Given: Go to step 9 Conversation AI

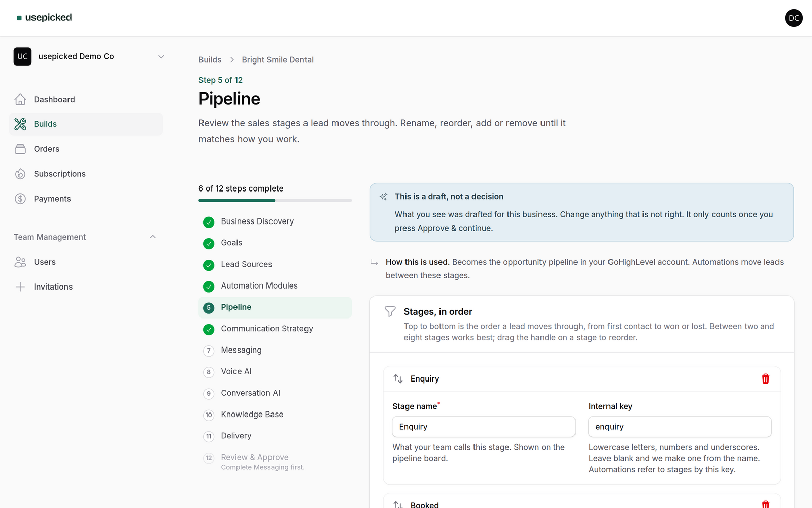Looking at the screenshot, I should click(275, 393).
